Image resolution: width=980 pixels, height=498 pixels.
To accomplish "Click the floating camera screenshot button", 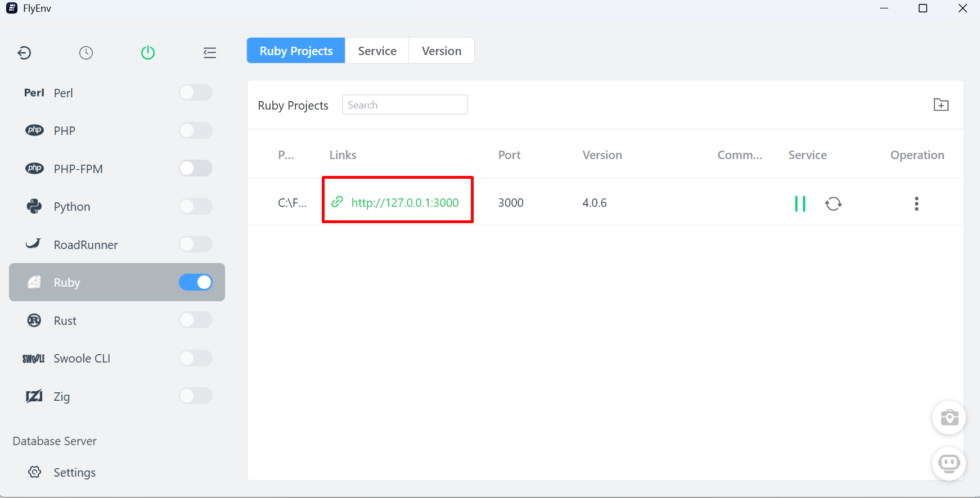I will click(x=950, y=418).
